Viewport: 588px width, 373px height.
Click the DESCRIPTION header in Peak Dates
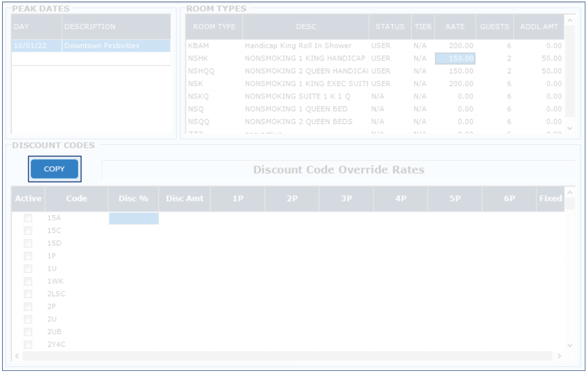click(116, 26)
